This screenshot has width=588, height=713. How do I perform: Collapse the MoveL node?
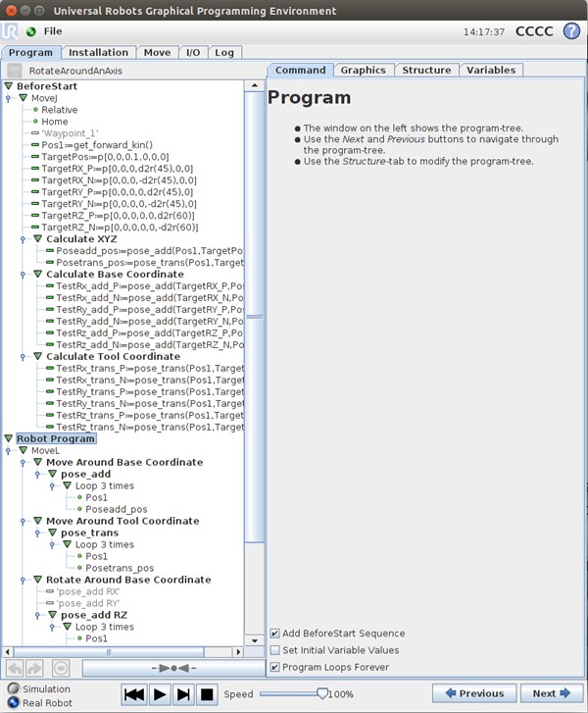click(23, 450)
